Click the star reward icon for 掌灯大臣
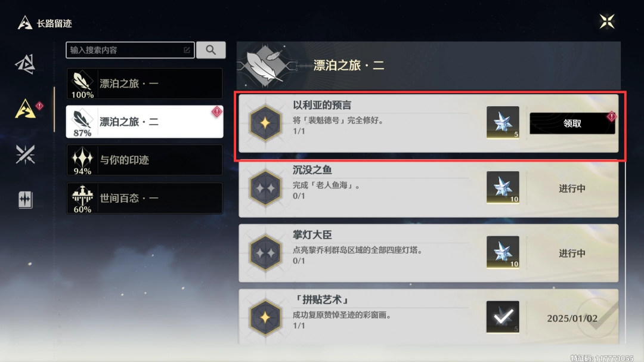644x362 pixels. coord(503,252)
